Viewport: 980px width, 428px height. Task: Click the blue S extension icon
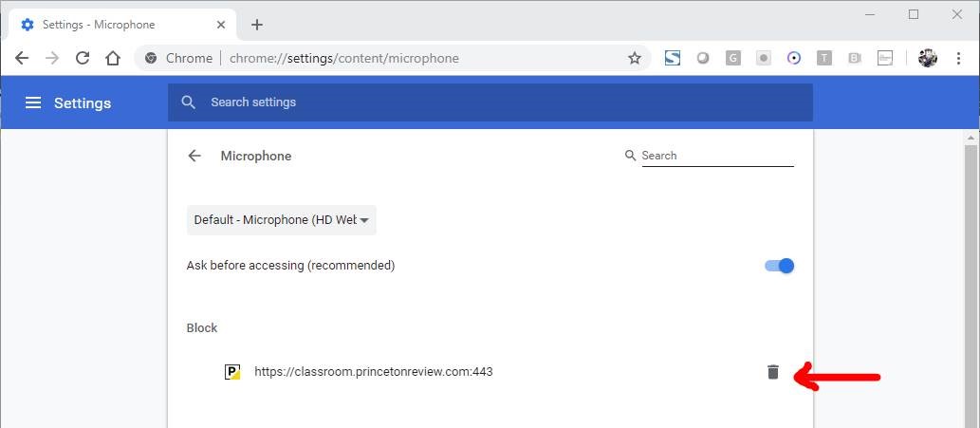point(673,58)
